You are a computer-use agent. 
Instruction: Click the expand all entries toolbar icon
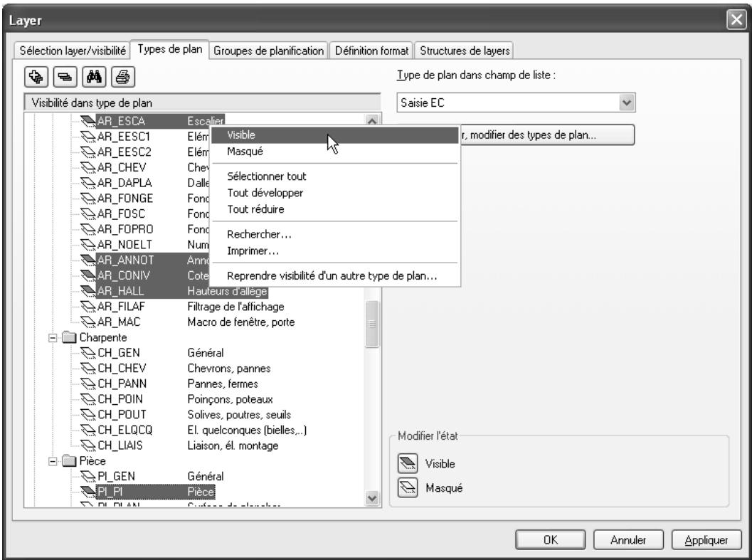(x=36, y=77)
